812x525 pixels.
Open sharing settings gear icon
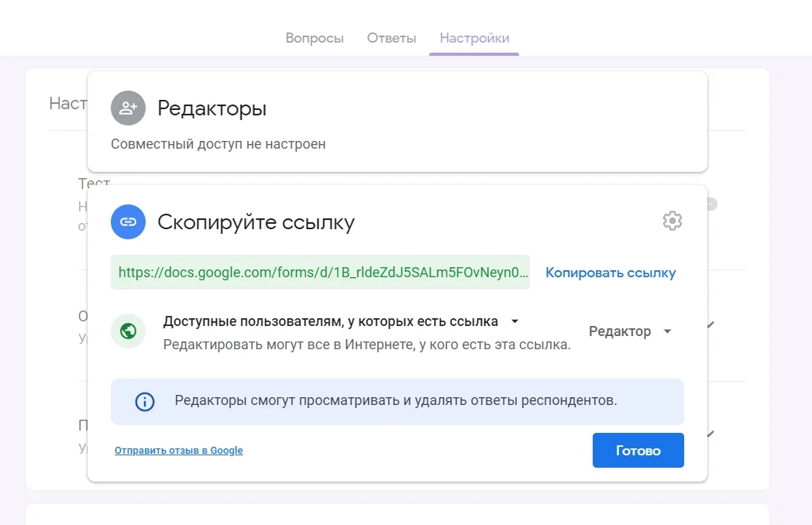pyautogui.click(x=672, y=221)
